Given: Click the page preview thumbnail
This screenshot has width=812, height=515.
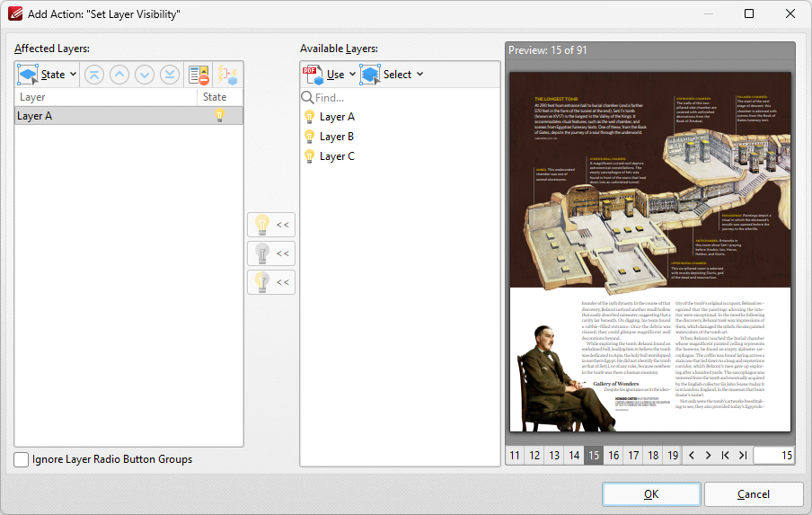Looking at the screenshot, I should click(x=650, y=252).
